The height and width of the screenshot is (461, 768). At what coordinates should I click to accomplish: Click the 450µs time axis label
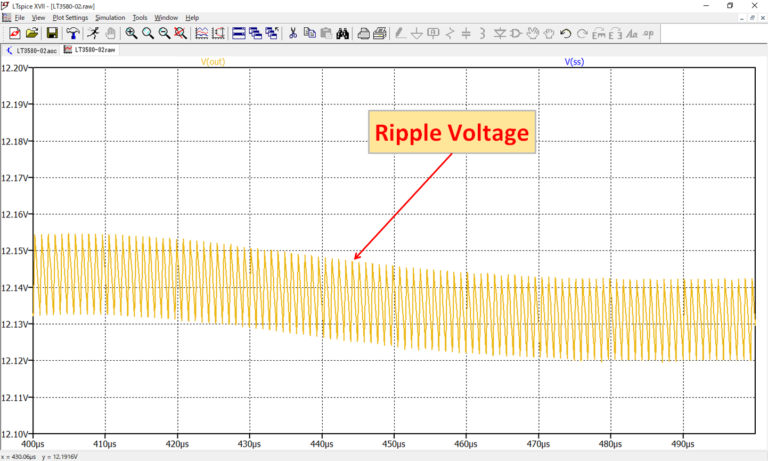(393, 443)
